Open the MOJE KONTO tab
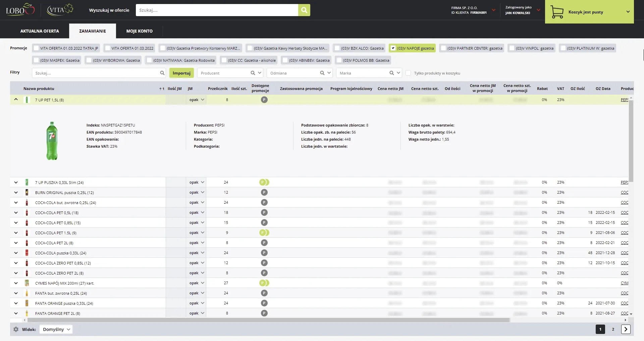Viewport: 644px width, 341px height. (140, 31)
